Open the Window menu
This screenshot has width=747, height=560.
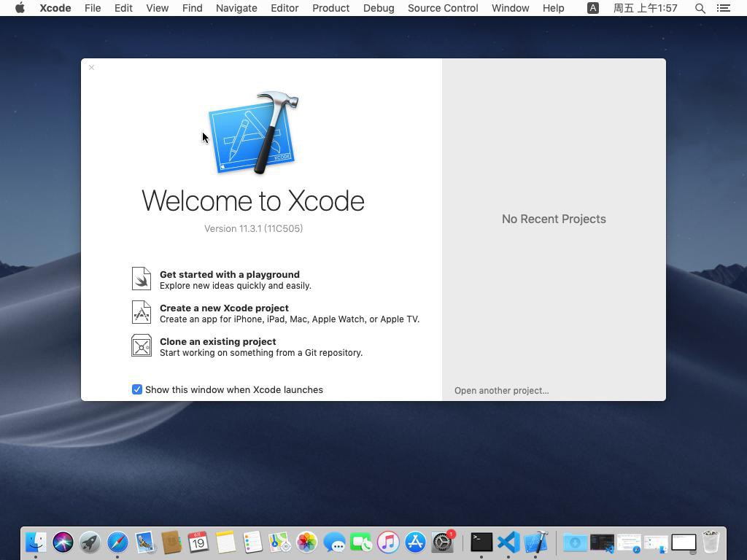point(510,8)
